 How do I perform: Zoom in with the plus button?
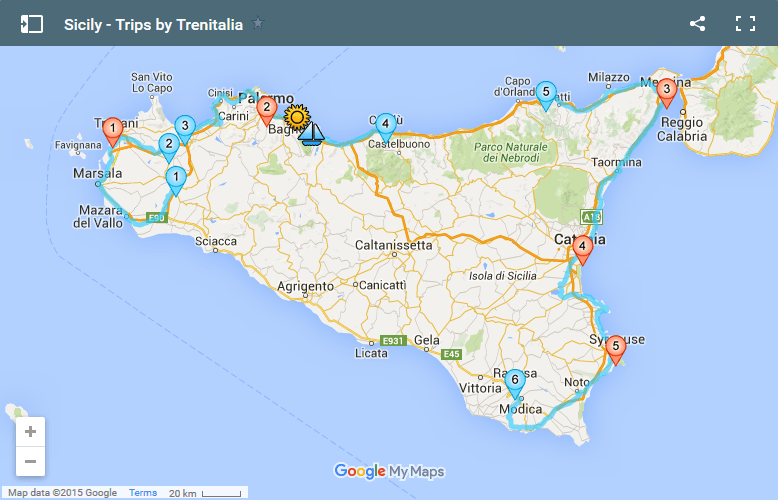(x=30, y=432)
